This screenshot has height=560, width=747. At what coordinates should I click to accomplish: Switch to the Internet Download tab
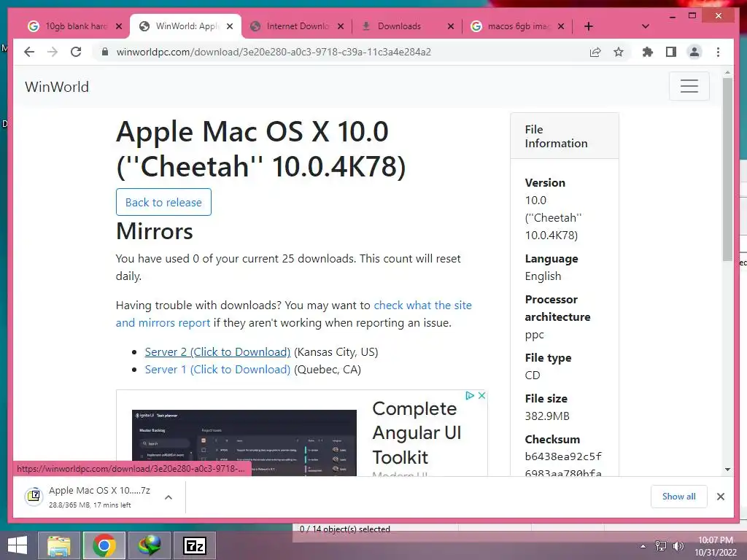pos(298,26)
